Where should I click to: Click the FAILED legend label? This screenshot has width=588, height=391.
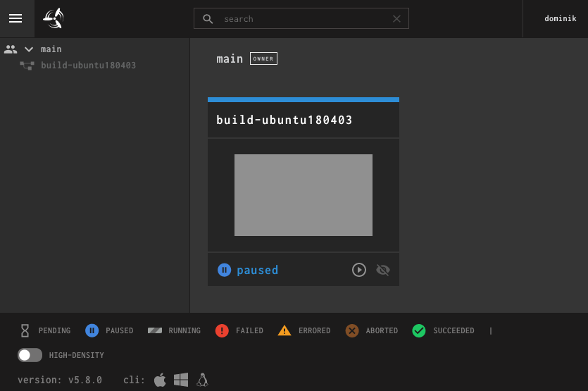click(249, 330)
